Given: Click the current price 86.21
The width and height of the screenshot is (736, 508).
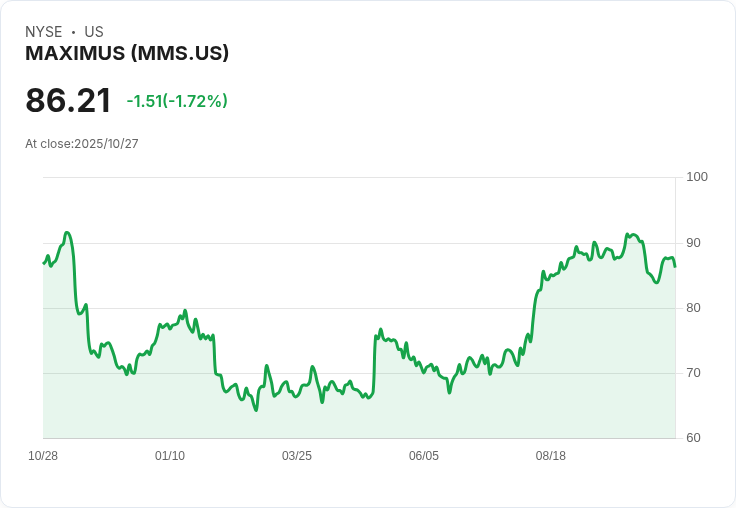Looking at the screenshot, I should [x=68, y=100].
